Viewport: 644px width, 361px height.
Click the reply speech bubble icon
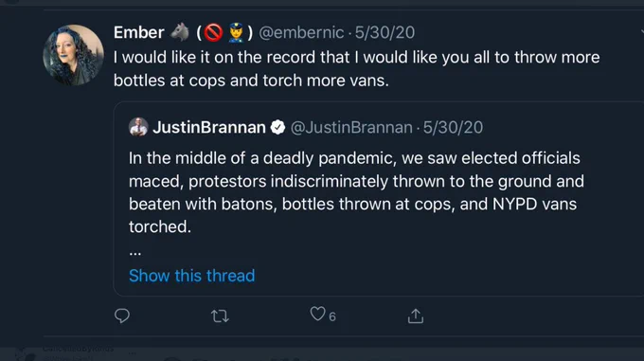[x=122, y=316]
